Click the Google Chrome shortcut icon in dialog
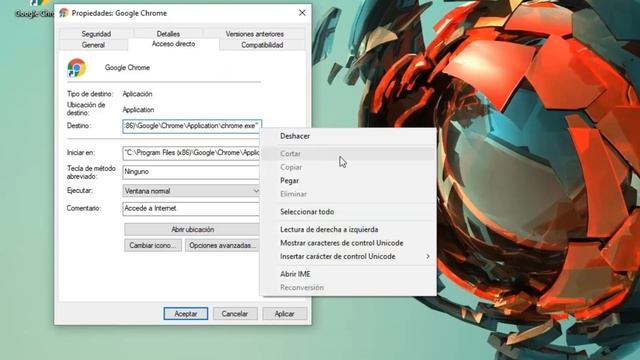The image size is (640, 360). 77,68
